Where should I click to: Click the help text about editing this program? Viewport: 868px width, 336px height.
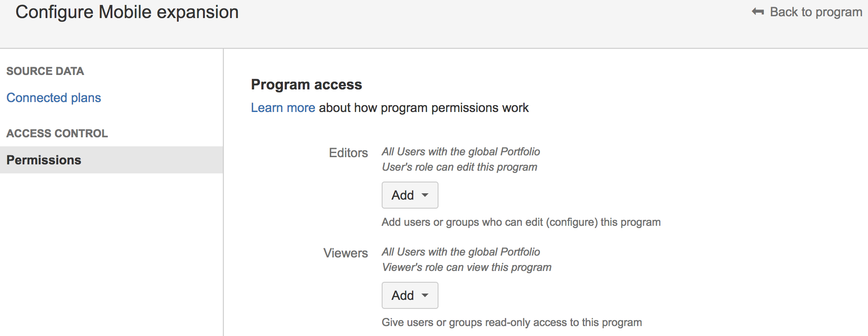[x=521, y=222]
